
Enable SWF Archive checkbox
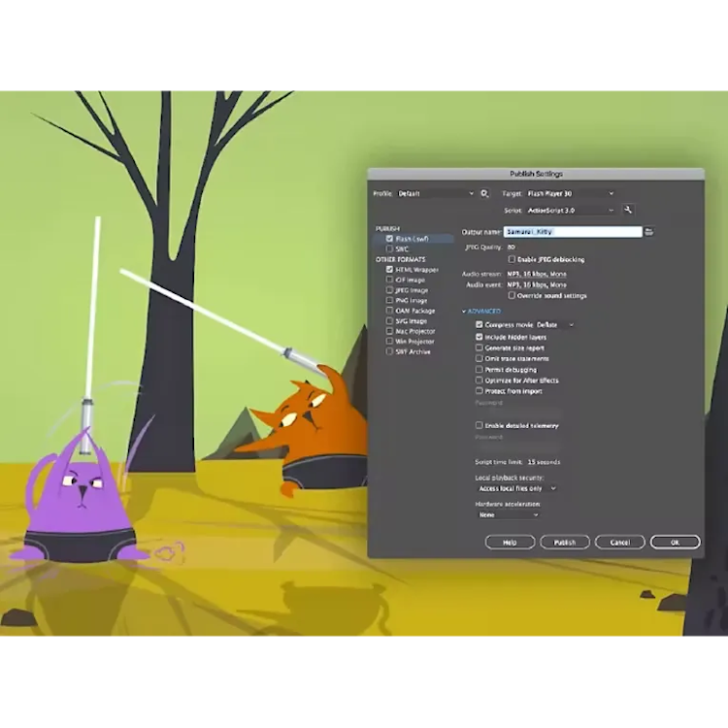click(389, 351)
